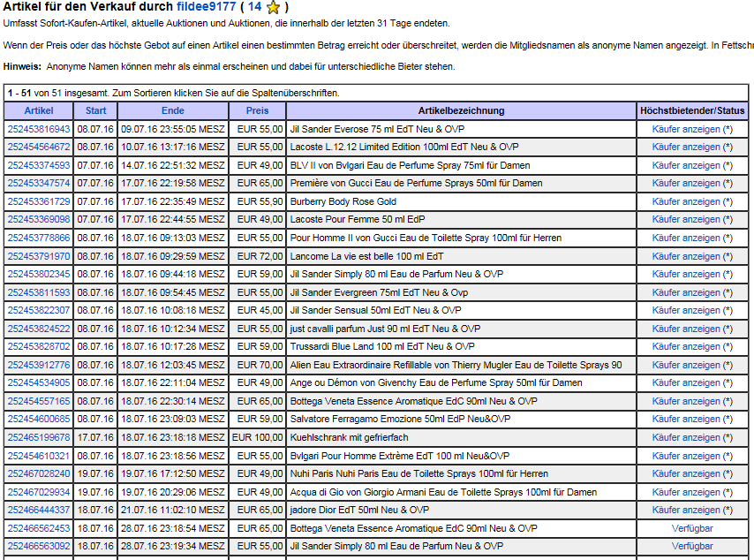The height and width of the screenshot is (560, 754).
Task: Show buyer for Acqua di Gio
Action: point(686,492)
